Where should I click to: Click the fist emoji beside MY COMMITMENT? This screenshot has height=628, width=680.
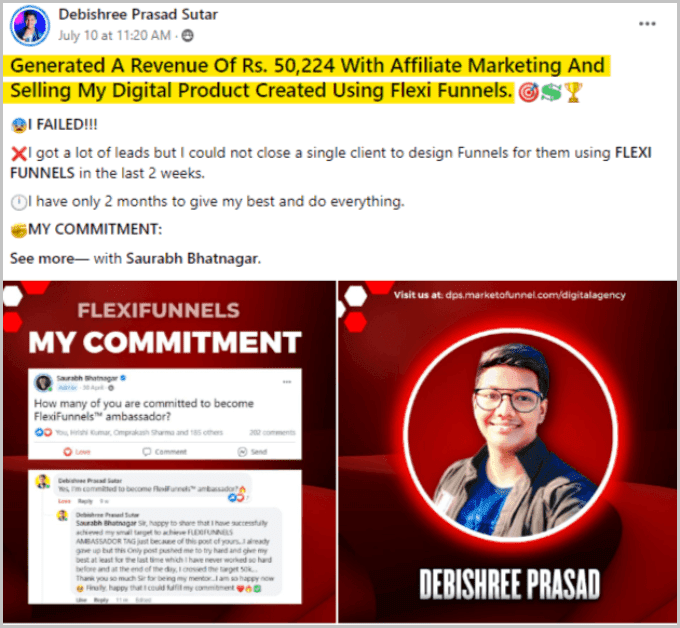point(19,230)
